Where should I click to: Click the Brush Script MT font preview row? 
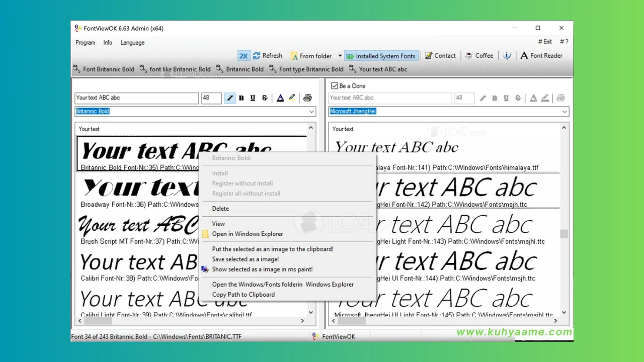[x=138, y=228]
